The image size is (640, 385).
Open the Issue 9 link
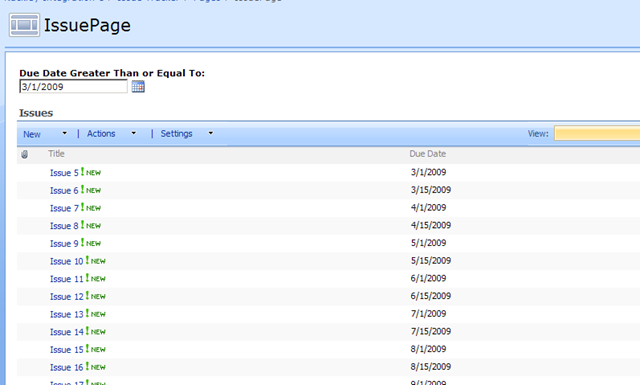click(64, 244)
